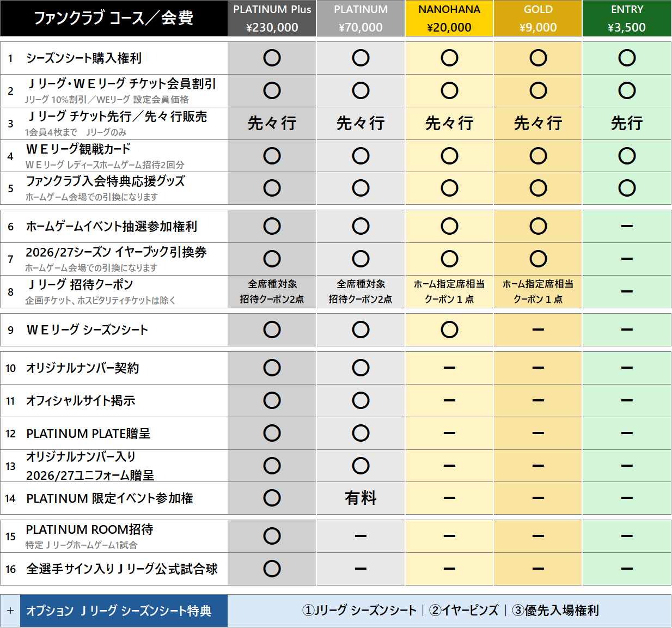Click the row label PLATINUM ROOM招待
Viewport: 672px width, 628px height.
point(89,529)
